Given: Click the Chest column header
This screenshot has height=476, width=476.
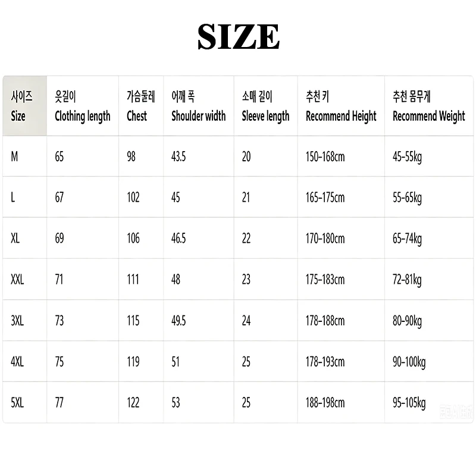Looking at the screenshot, I should [x=141, y=106].
